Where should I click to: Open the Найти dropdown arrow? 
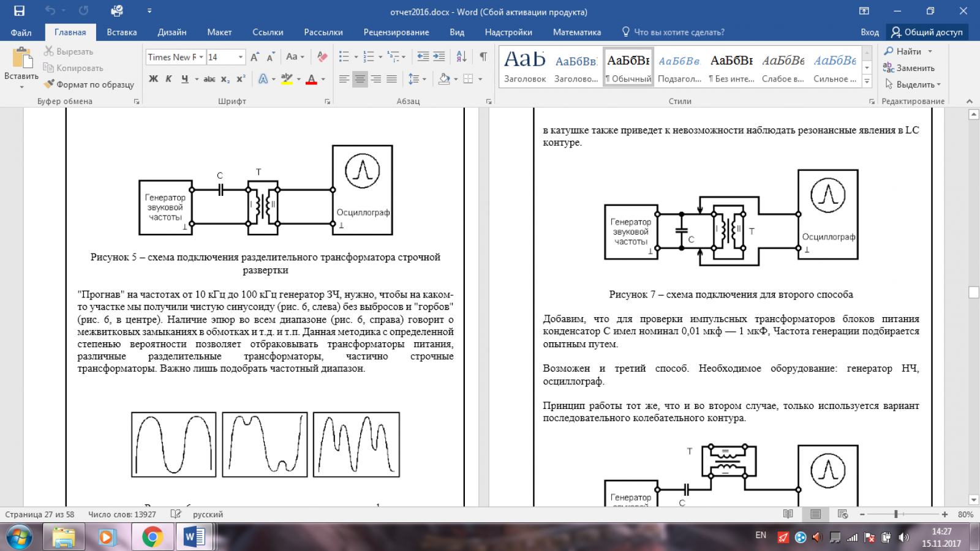[930, 51]
